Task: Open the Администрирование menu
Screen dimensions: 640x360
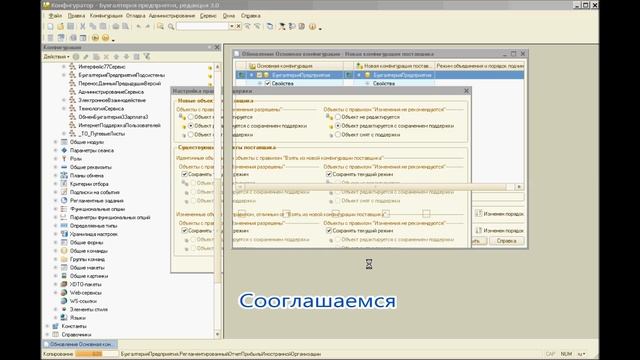Action: tap(172, 16)
